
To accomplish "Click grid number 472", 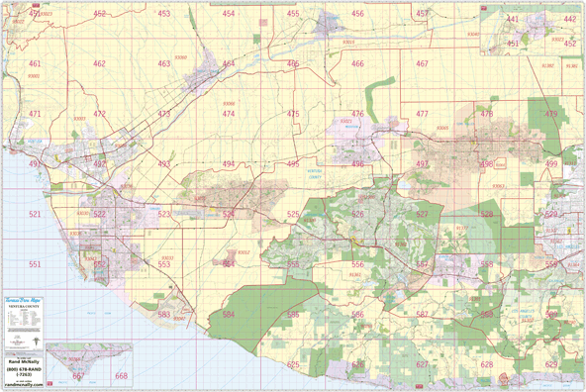I will [99, 114].
